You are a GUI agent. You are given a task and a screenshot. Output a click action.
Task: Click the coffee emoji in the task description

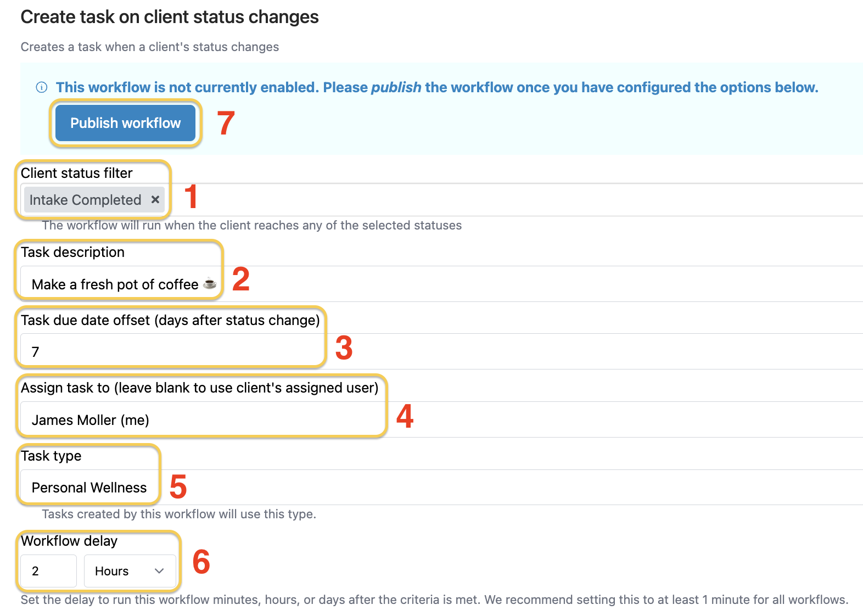click(x=210, y=284)
